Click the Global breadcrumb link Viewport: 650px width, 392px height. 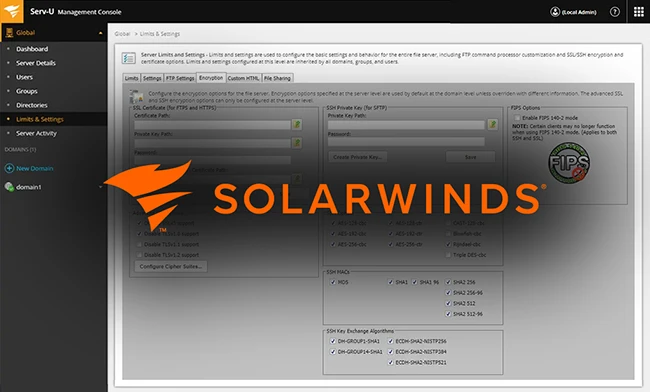coord(122,34)
